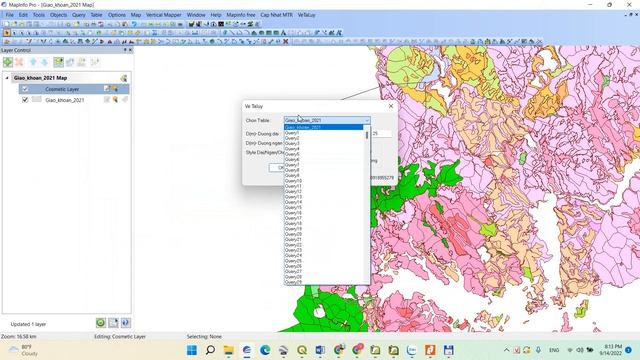Select Cosmetic Layer row in Layer Control

tap(74, 89)
